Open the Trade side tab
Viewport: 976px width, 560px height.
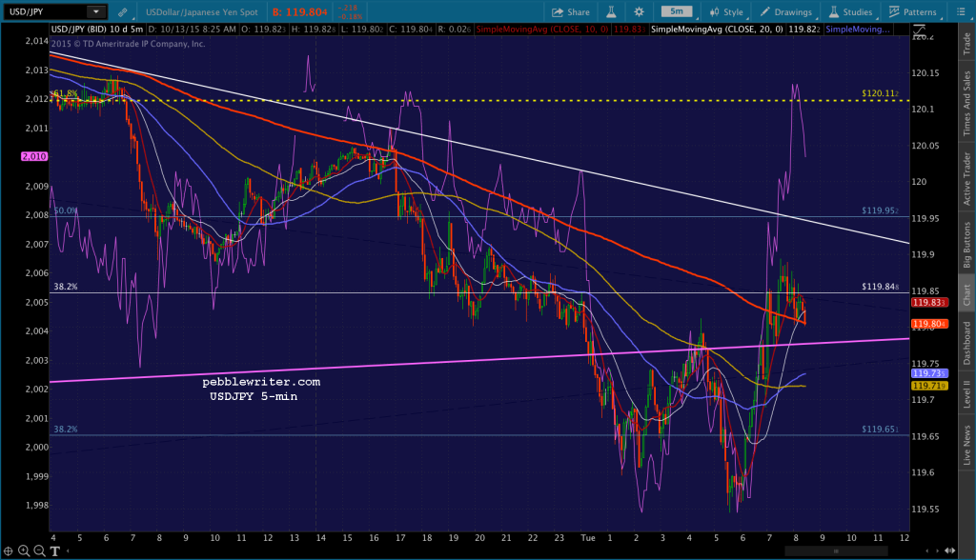click(x=966, y=43)
